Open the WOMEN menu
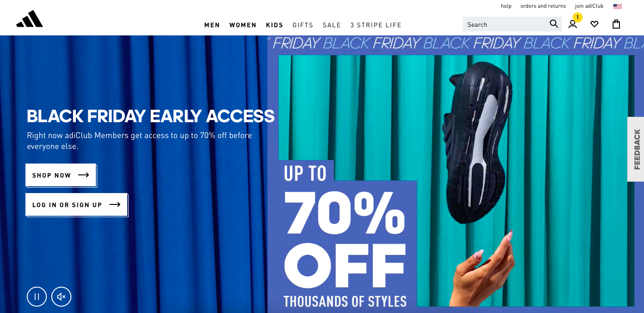The width and height of the screenshot is (644, 313). click(x=243, y=25)
